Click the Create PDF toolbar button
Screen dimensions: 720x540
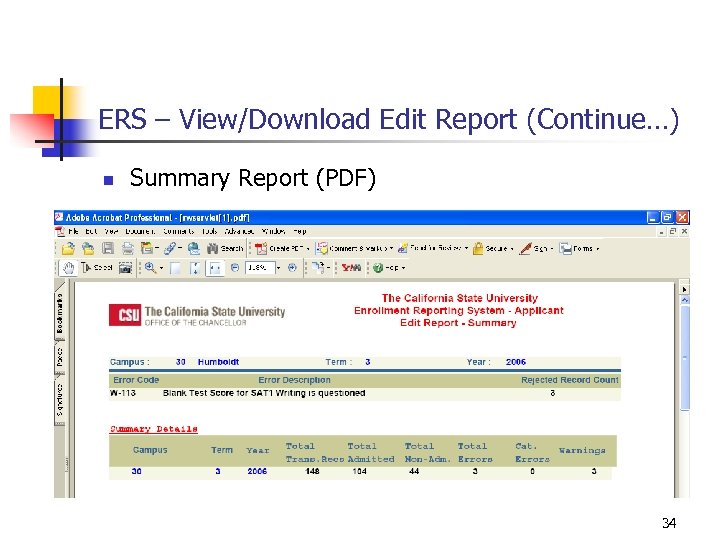tap(280, 248)
